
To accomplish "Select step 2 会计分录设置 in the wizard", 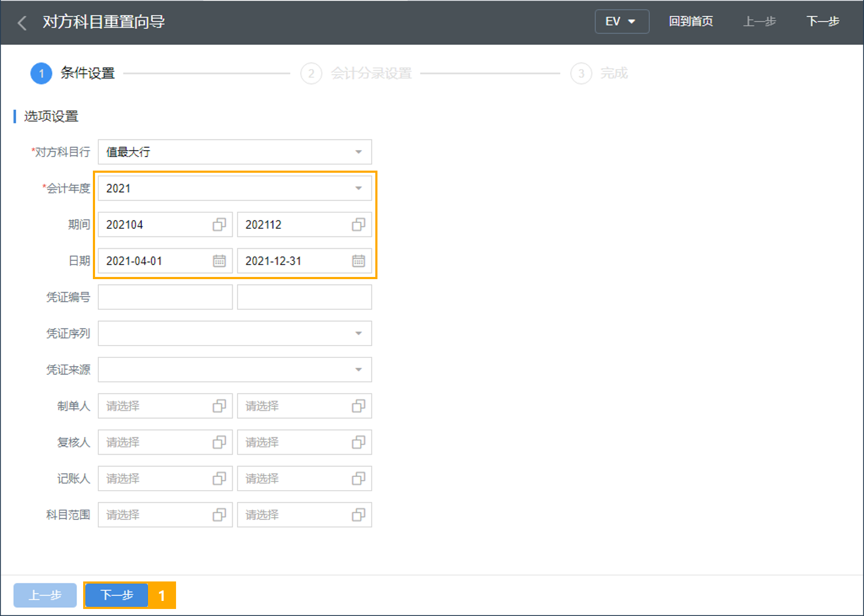I will click(356, 73).
